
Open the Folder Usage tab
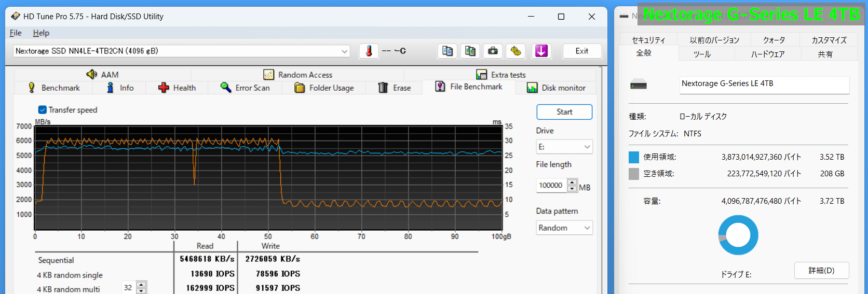pos(324,88)
